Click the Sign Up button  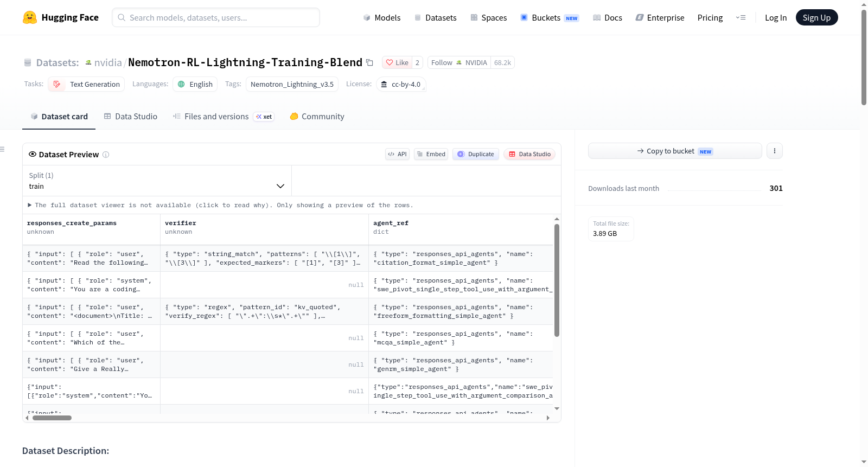(816, 17)
